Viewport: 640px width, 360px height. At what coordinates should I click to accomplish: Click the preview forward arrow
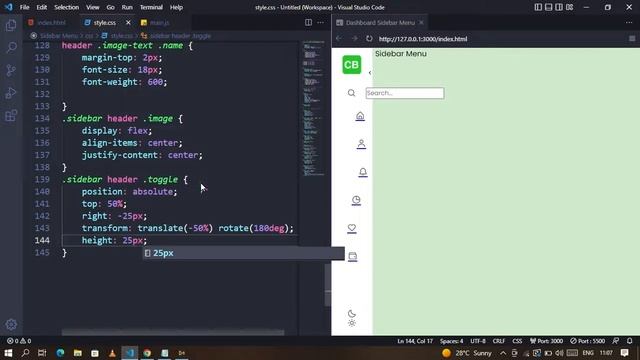pos(354,38)
